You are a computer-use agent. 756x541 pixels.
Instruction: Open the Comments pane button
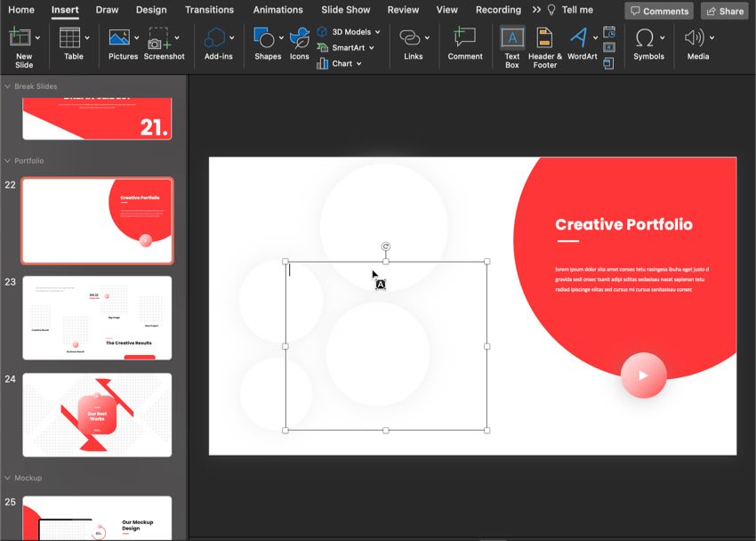point(659,11)
